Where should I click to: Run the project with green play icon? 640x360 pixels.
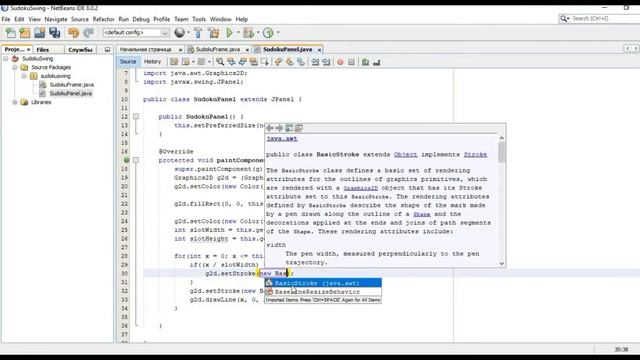[x=229, y=33]
